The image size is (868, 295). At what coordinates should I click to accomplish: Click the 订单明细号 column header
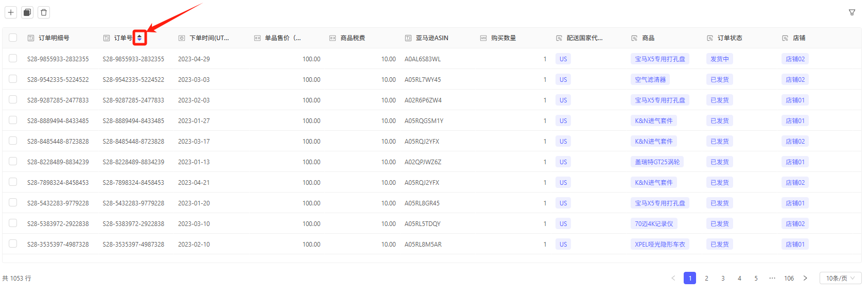tap(54, 38)
